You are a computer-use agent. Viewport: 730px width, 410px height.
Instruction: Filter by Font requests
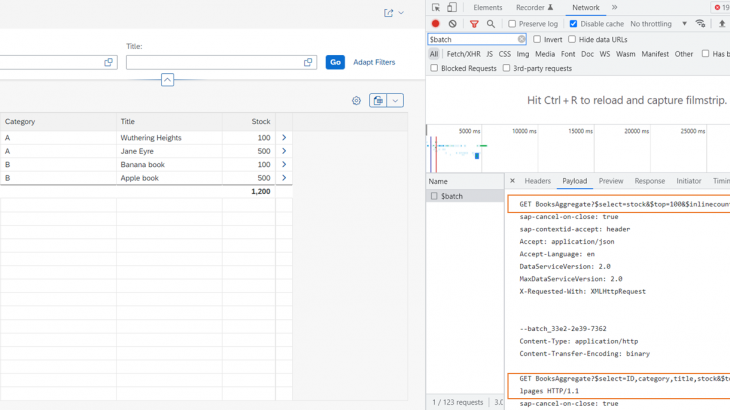[568, 54]
